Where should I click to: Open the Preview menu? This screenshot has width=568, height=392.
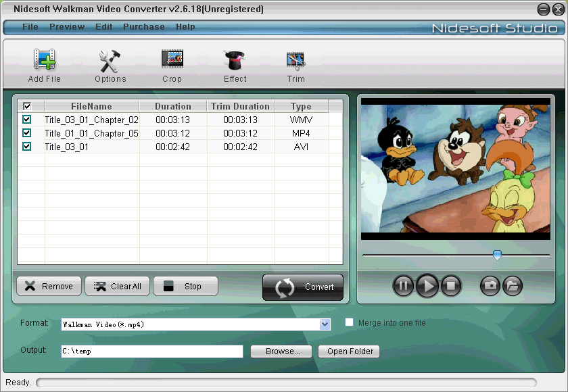coord(67,27)
